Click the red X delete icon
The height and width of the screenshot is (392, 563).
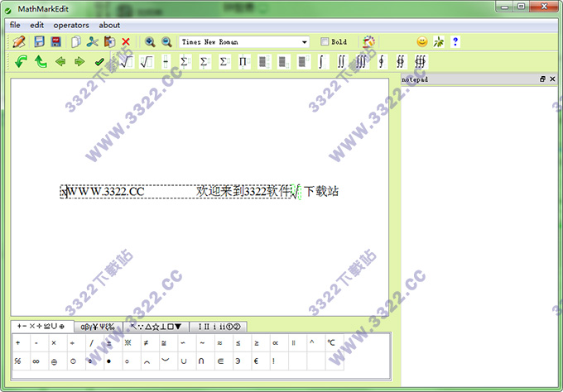(x=126, y=41)
